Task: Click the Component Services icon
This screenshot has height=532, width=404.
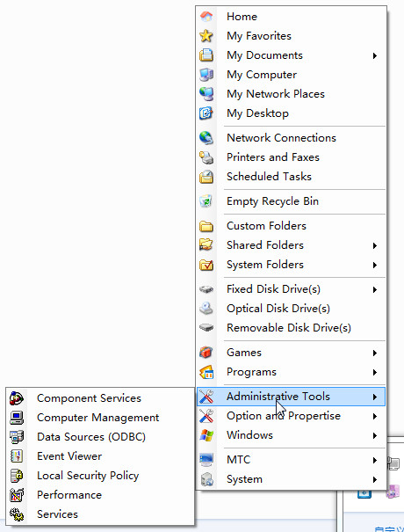Action: coord(17,398)
